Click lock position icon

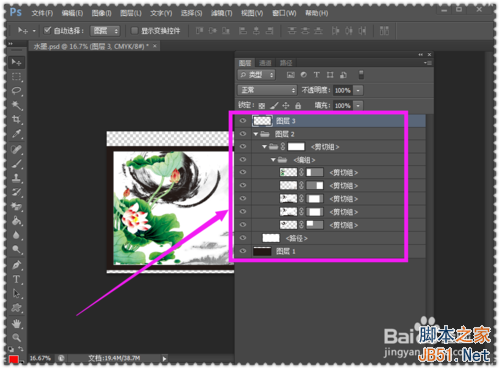pos(286,106)
